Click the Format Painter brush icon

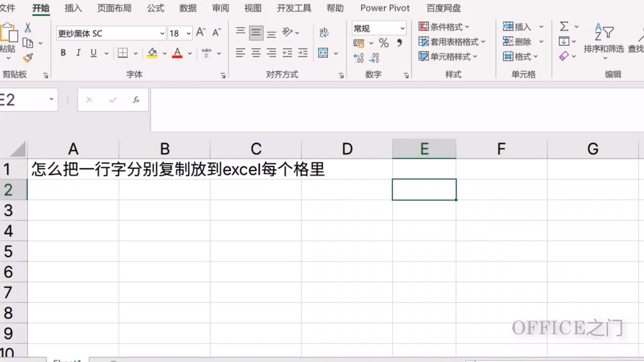(x=28, y=58)
